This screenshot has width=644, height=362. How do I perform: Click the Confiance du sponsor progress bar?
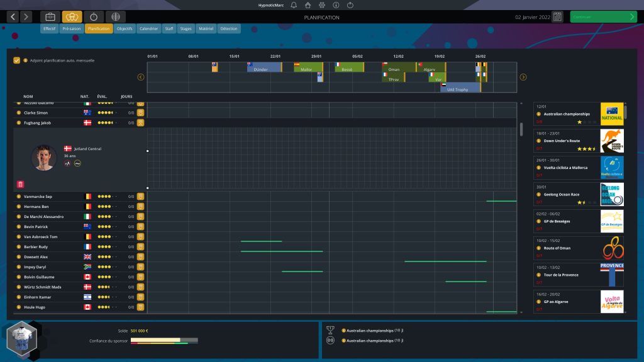[164, 341]
